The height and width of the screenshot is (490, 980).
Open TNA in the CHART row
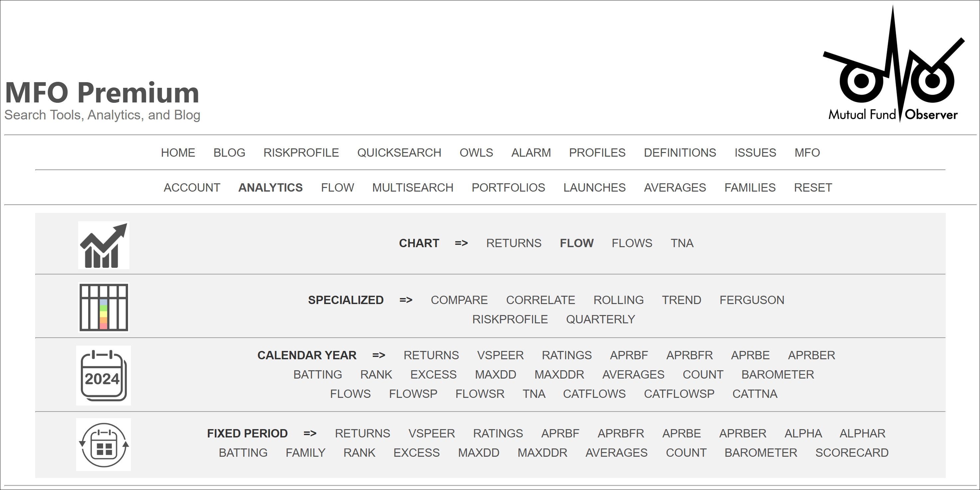pyautogui.click(x=682, y=243)
